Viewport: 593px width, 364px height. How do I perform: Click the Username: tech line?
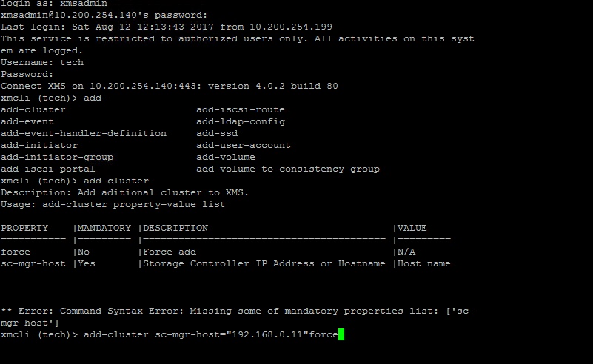click(x=42, y=62)
